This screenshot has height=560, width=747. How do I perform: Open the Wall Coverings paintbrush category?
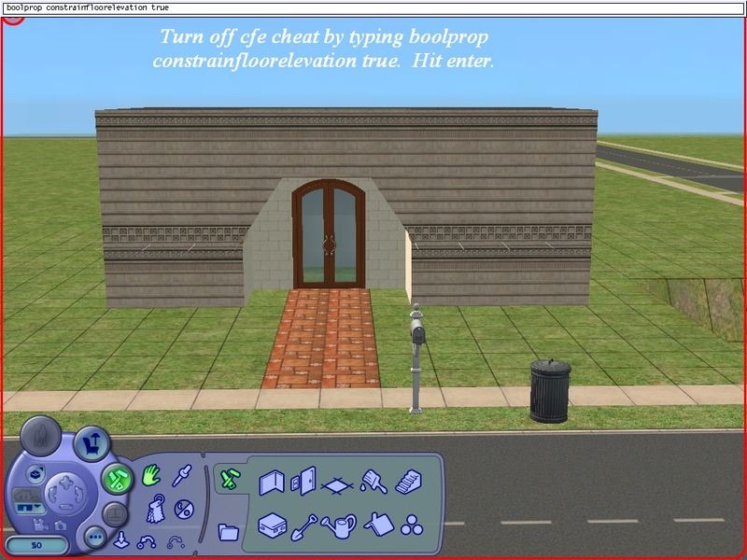coord(373,482)
